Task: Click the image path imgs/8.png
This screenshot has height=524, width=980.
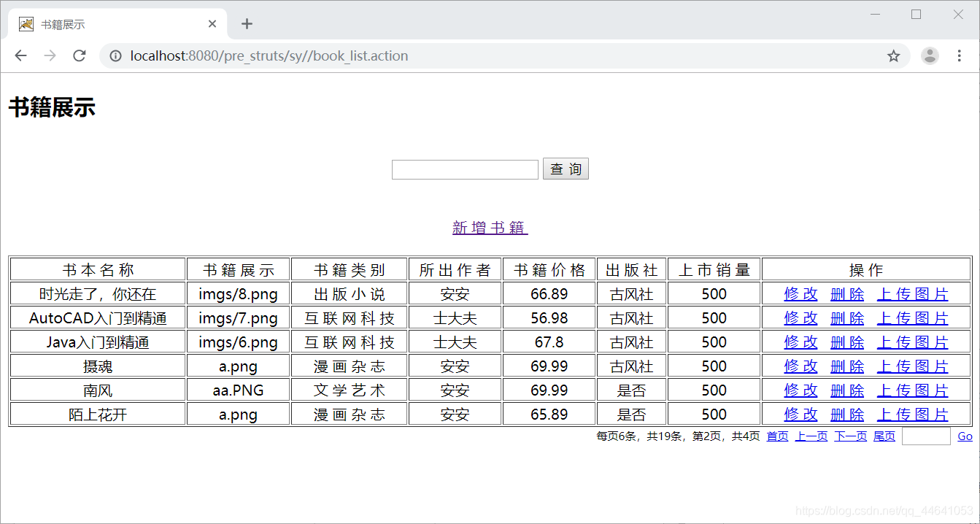Action: tap(239, 294)
